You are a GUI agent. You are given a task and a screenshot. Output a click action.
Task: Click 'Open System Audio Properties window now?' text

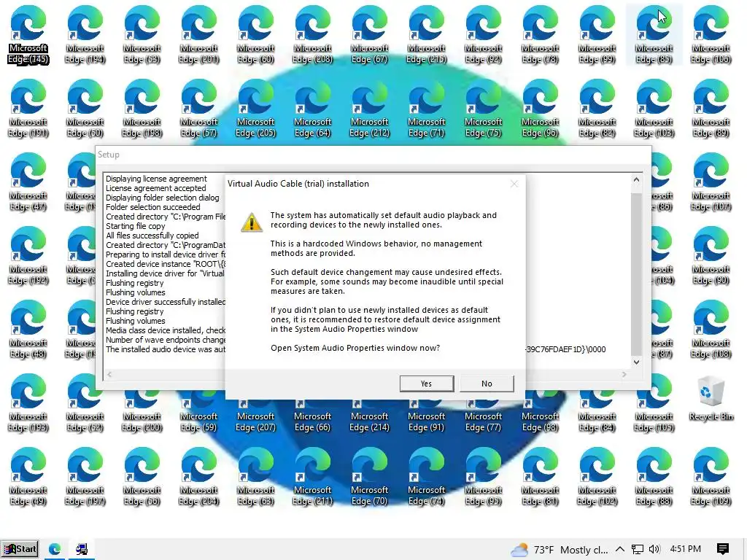[355, 348]
